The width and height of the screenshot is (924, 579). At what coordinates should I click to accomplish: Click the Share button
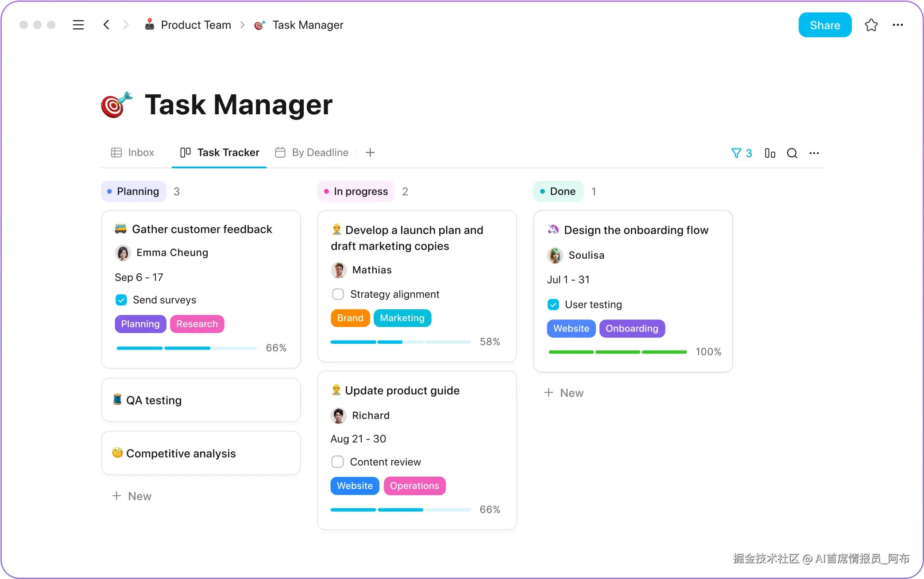tap(824, 25)
